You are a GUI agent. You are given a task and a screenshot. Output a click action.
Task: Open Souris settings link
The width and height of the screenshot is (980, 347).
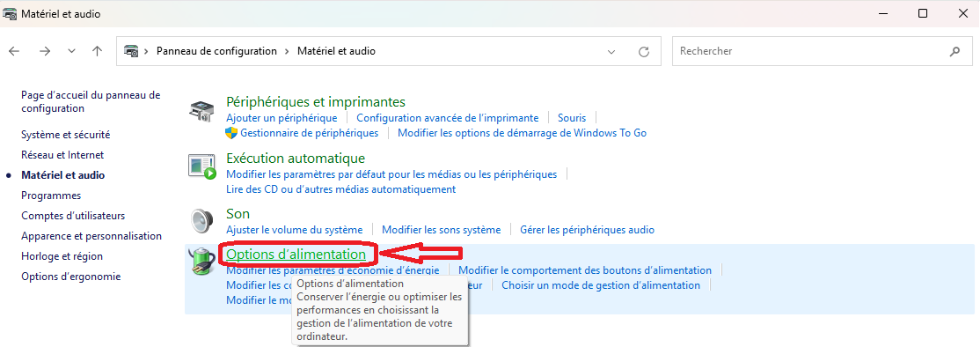pos(572,117)
